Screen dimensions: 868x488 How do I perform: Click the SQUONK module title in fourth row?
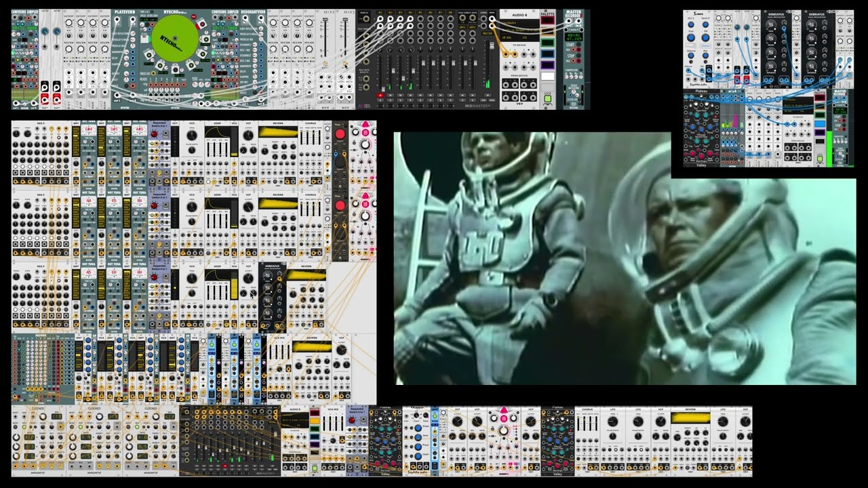(x=41, y=335)
